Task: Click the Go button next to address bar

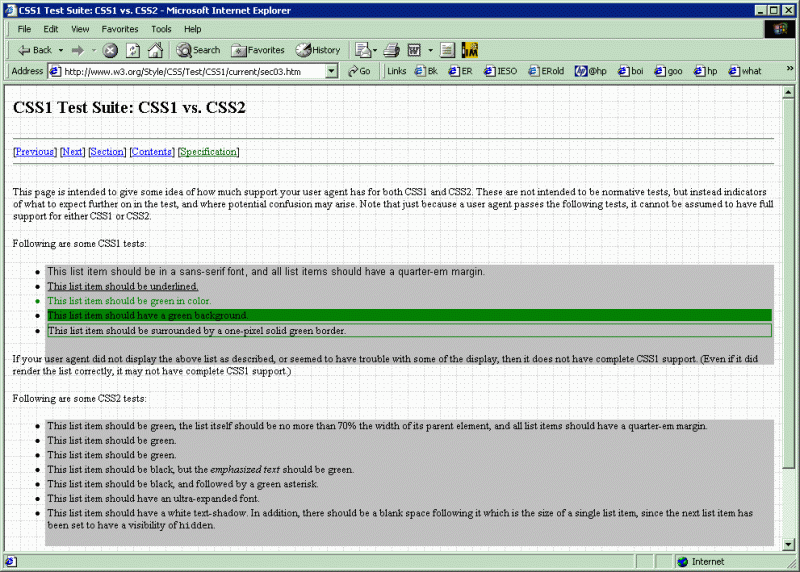Action: click(359, 71)
